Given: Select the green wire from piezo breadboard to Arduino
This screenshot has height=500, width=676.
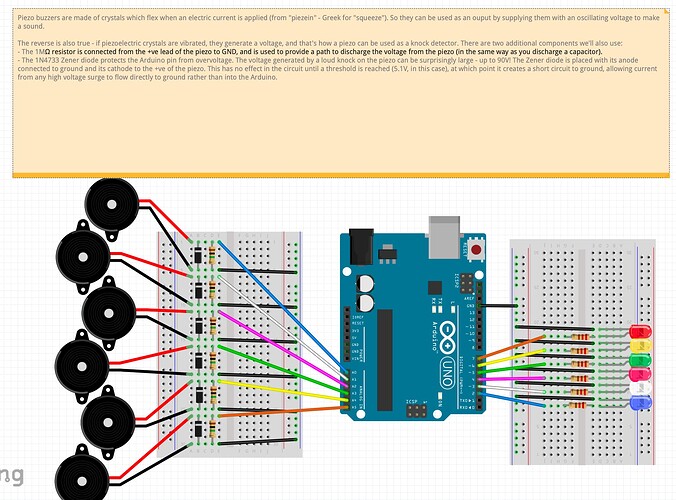Looking at the screenshot, I should (x=283, y=370).
